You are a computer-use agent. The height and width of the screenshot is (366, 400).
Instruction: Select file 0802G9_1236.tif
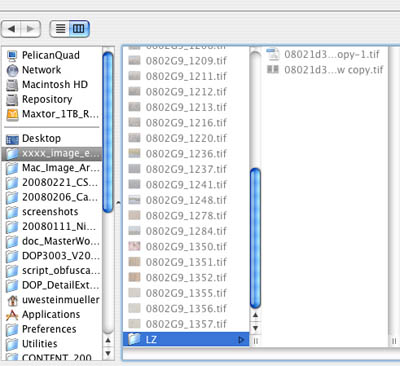(x=186, y=154)
